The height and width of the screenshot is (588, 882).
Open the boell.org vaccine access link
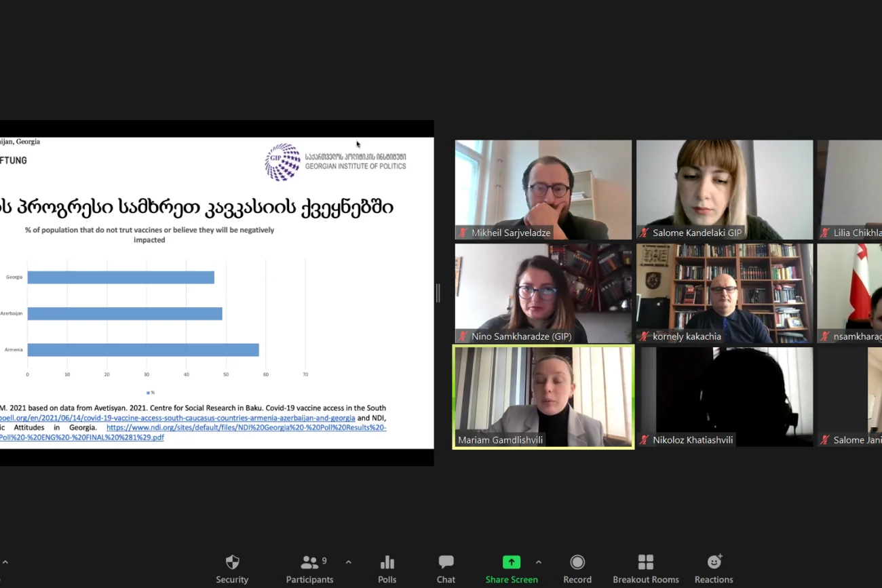click(176, 418)
